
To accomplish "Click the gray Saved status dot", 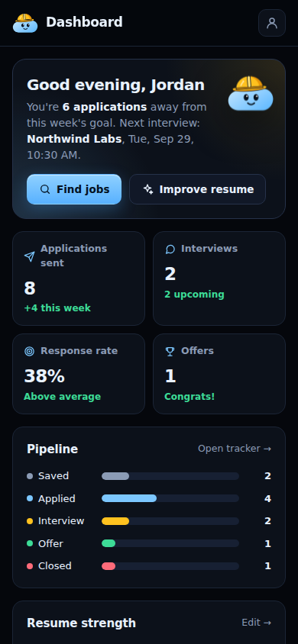I will (x=30, y=476).
